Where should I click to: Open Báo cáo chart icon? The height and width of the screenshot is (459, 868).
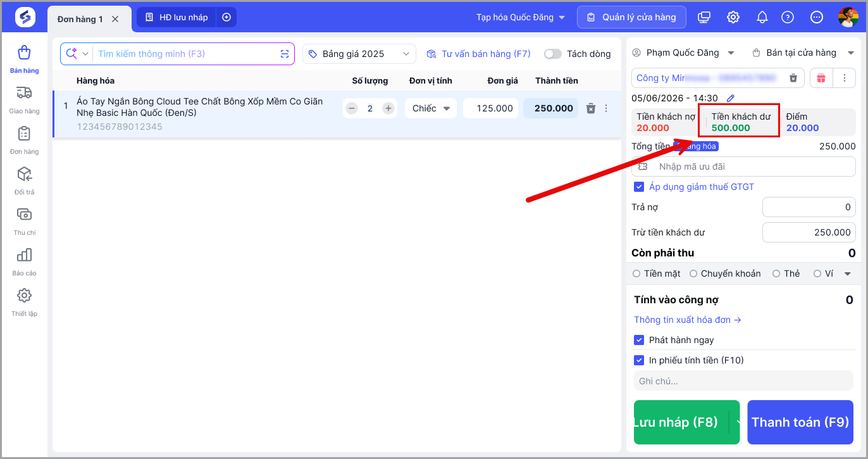(24, 255)
